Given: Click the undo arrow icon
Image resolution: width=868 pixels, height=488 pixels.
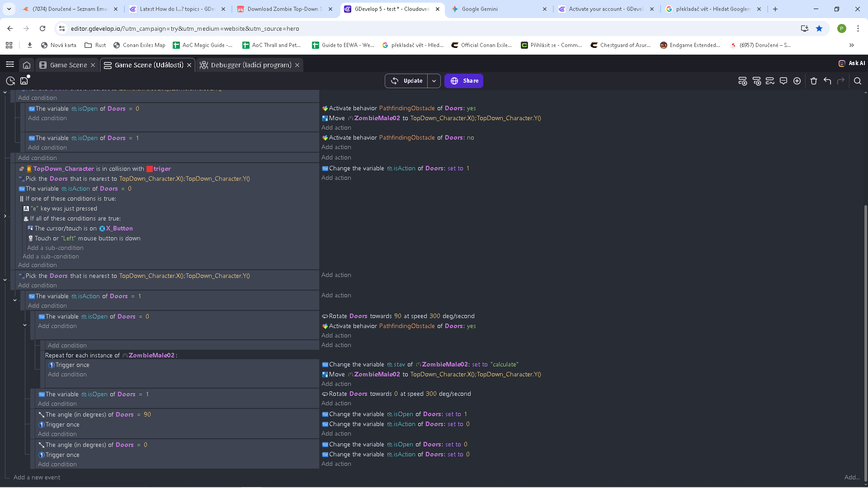Looking at the screenshot, I should (827, 81).
